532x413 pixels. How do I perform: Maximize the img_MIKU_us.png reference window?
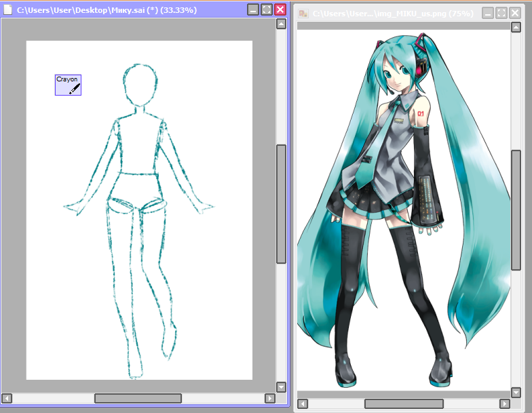[x=501, y=14]
